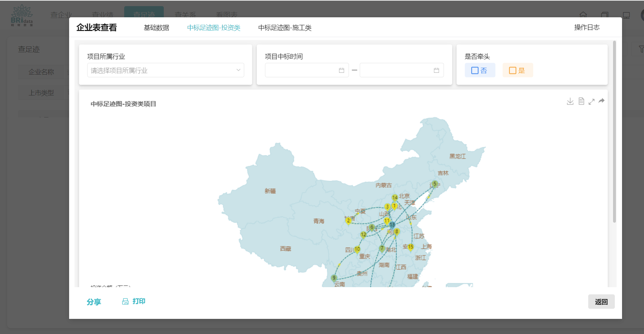The height and width of the screenshot is (334, 644).
Task: Click the dialog vertical scrollbar
Action: click(x=614, y=132)
